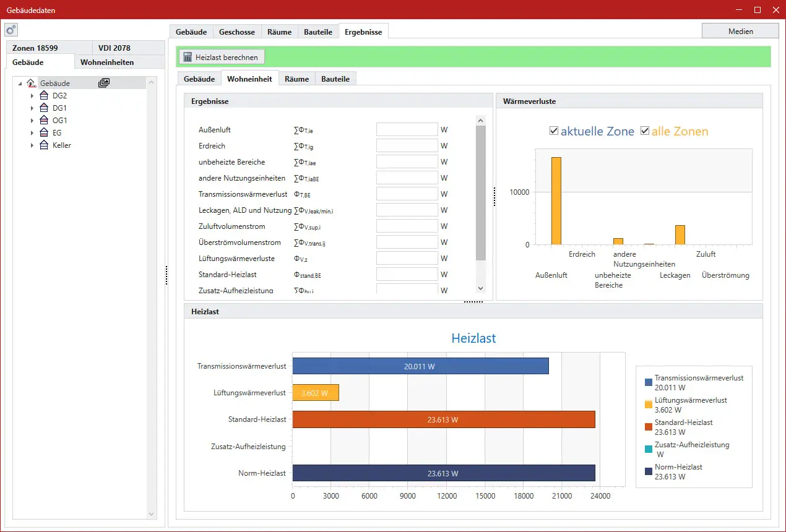Open the VDI 2078 tab
This screenshot has width=786, height=532.
click(x=114, y=48)
